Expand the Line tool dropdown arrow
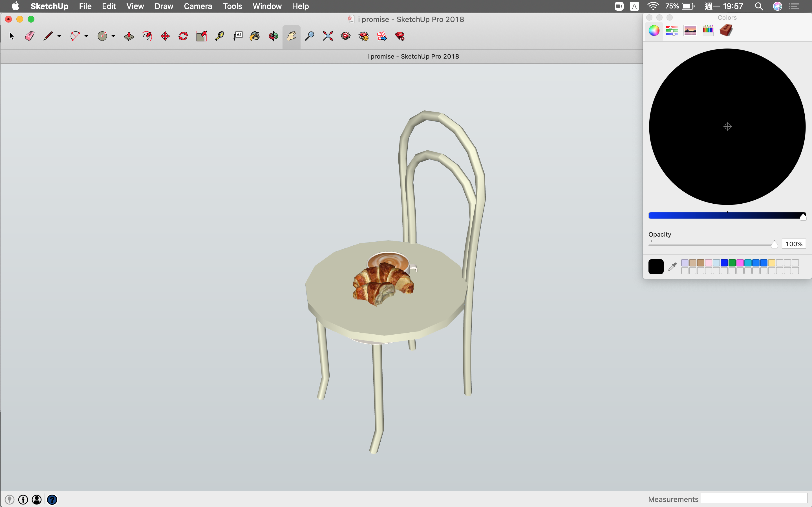 click(59, 36)
